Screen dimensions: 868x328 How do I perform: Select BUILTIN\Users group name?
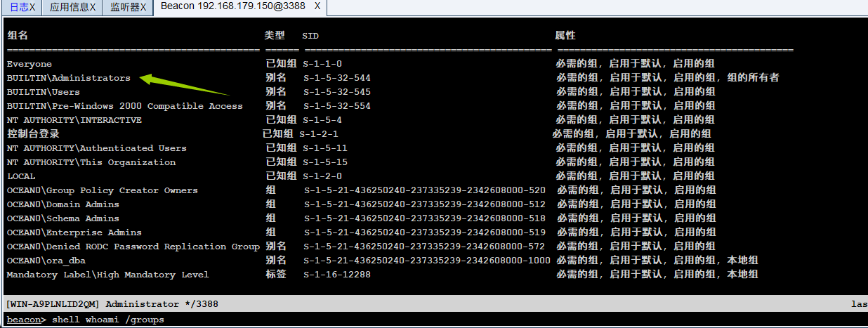pos(44,92)
